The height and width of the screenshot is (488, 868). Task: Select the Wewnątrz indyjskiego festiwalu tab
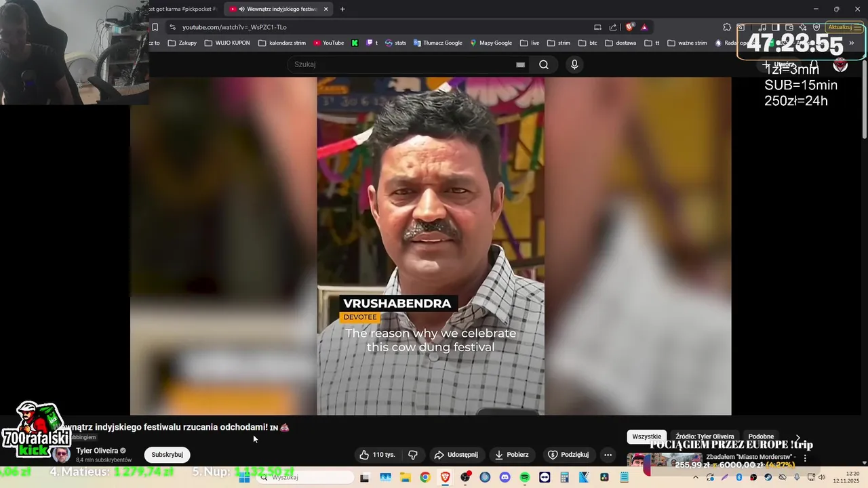(x=278, y=9)
